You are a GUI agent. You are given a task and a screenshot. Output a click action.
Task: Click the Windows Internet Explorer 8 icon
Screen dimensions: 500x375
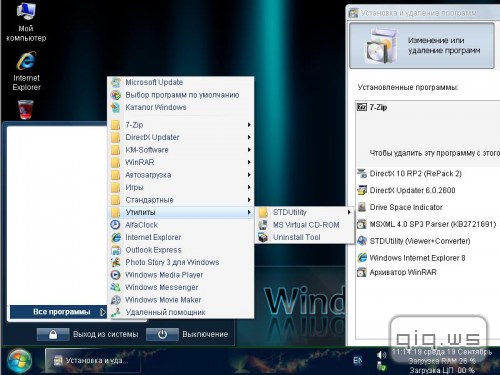click(x=362, y=258)
